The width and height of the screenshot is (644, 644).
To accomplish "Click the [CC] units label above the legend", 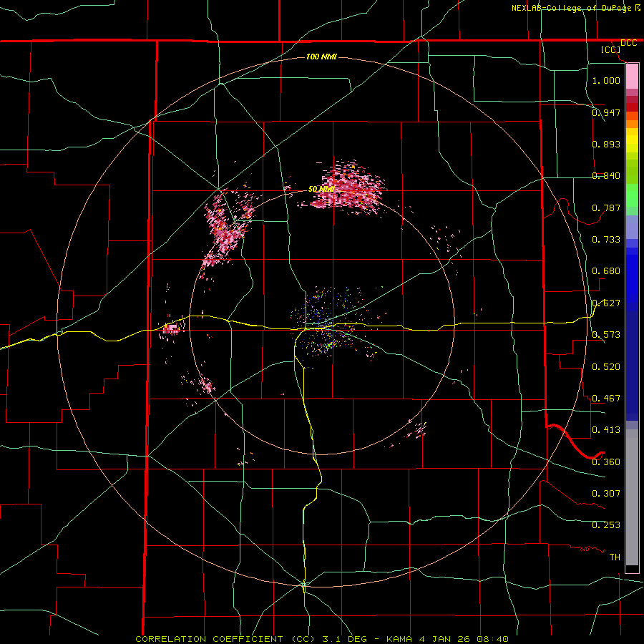I will coord(611,49).
